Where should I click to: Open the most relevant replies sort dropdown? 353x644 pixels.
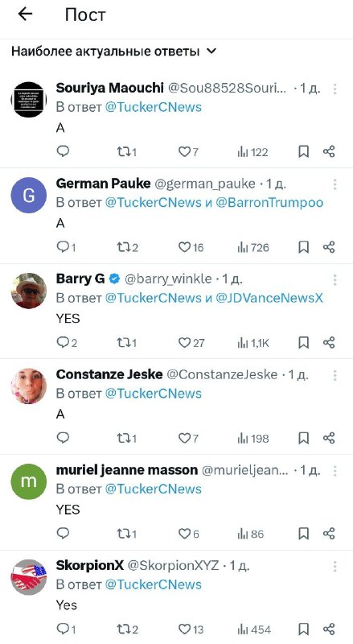tap(113, 52)
